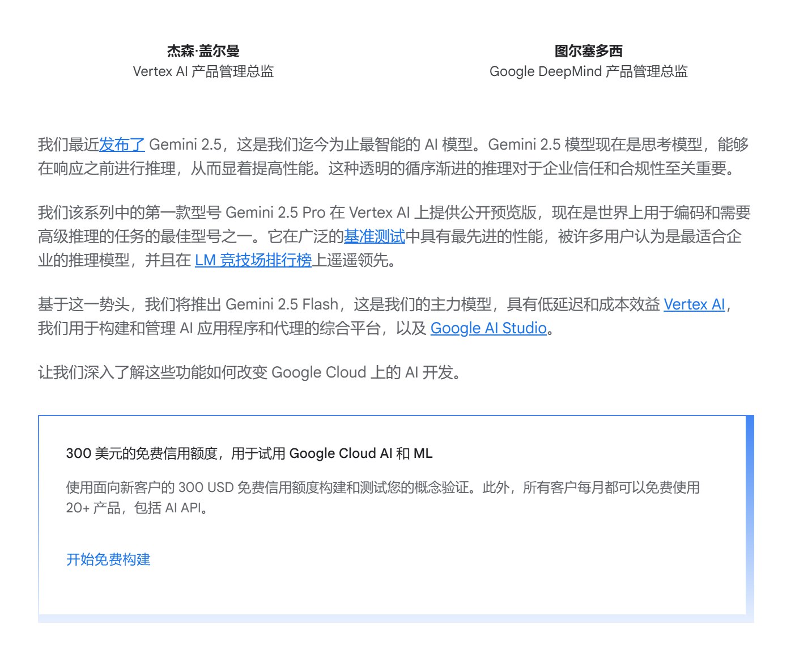Click the 300 美元的免费信用额度 heading
The width and height of the screenshot is (812, 645).
(x=249, y=453)
